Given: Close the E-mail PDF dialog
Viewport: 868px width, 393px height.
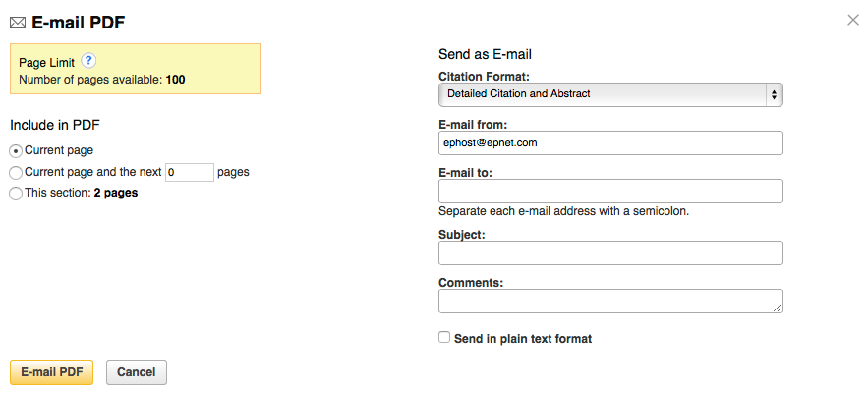Looking at the screenshot, I should point(852,20).
